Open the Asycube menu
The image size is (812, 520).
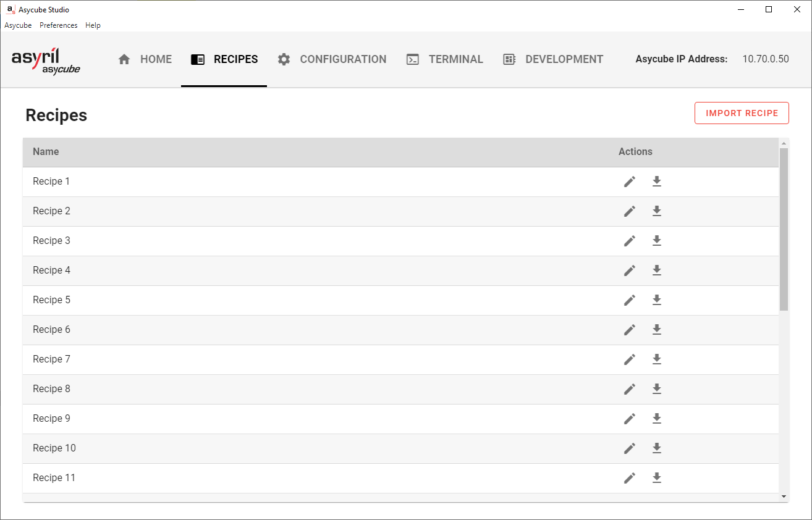(x=18, y=25)
